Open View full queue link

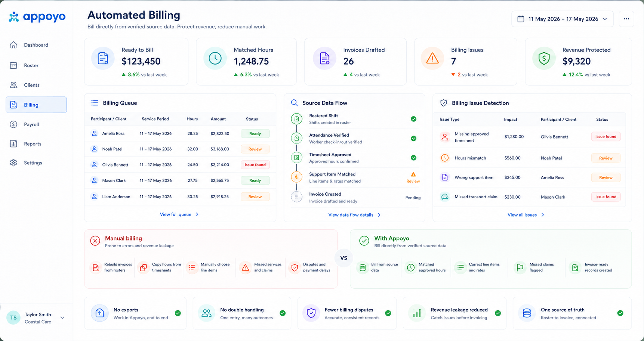(x=179, y=214)
